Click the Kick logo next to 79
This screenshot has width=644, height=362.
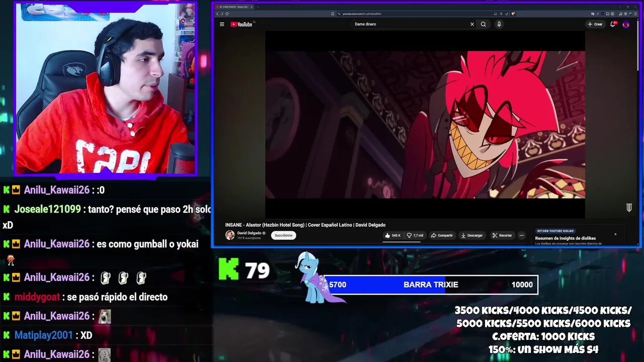(228, 269)
